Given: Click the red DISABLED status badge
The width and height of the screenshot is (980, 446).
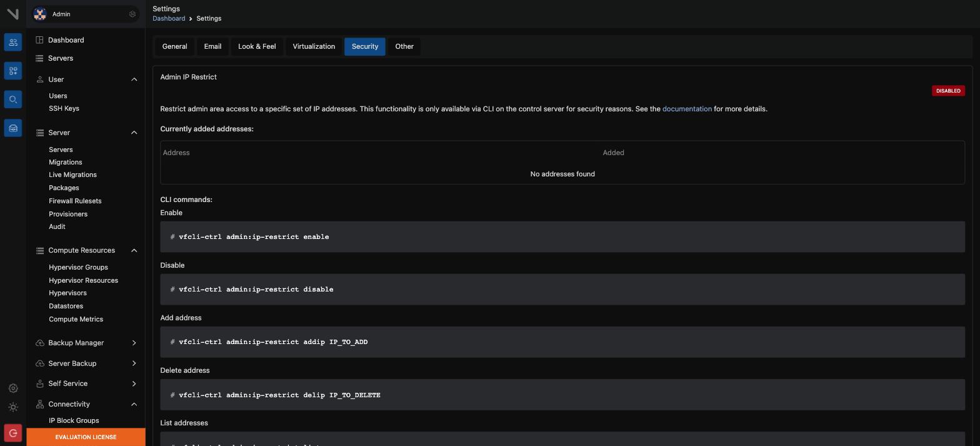Looking at the screenshot, I should (x=948, y=91).
